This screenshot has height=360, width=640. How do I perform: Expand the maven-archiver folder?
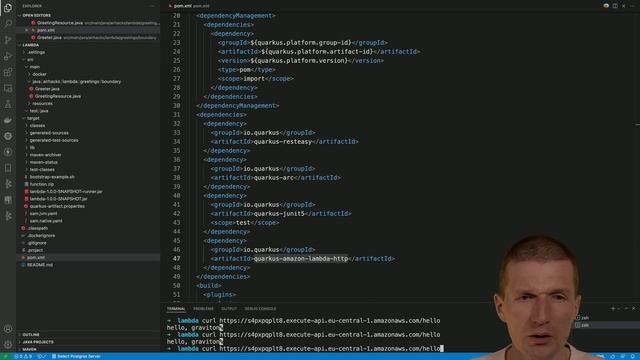click(45, 155)
